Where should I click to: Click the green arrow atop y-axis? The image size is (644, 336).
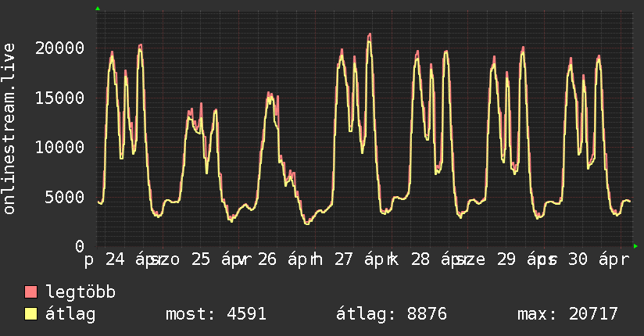[x=98, y=9]
